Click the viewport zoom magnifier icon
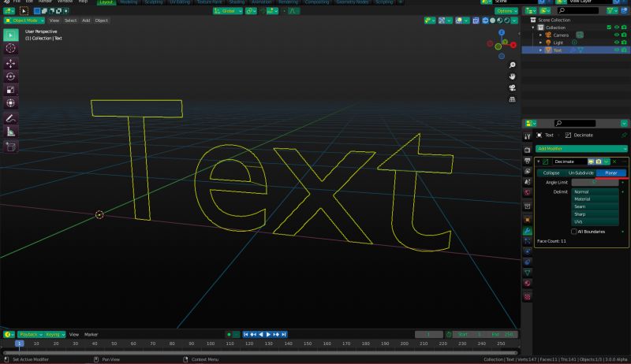This screenshot has width=631, height=364. click(x=512, y=65)
